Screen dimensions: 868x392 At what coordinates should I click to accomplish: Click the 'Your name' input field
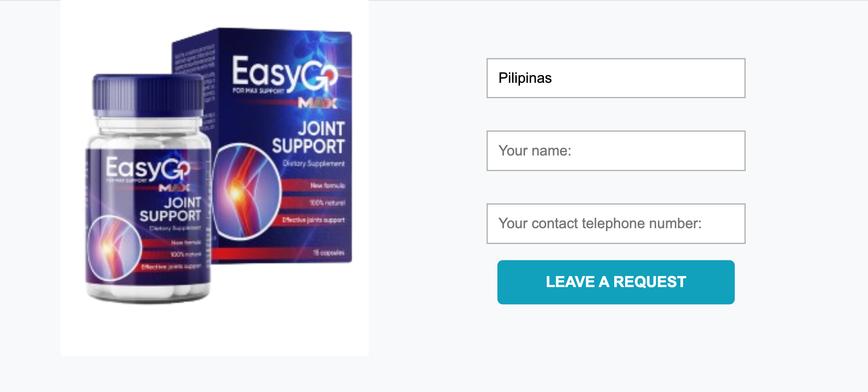coord(615,151)
